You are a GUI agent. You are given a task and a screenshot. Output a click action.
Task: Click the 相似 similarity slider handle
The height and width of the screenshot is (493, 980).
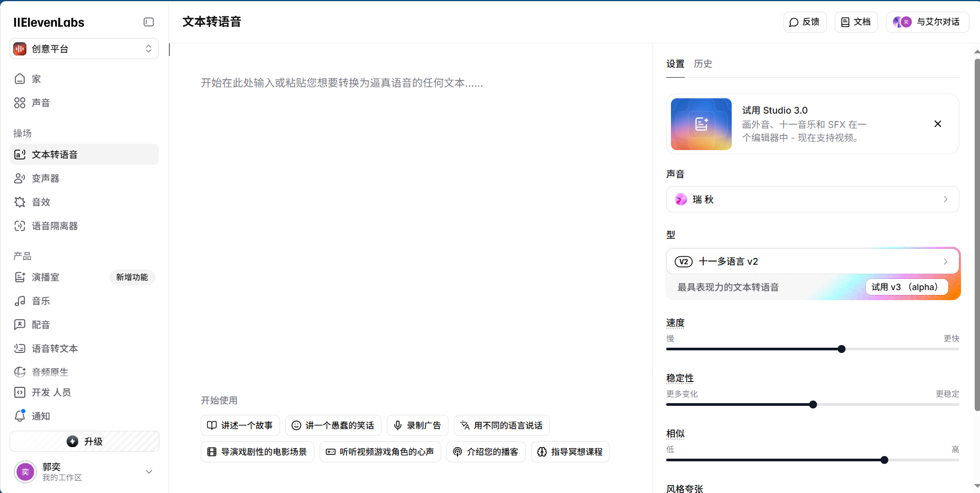(884, 460)
